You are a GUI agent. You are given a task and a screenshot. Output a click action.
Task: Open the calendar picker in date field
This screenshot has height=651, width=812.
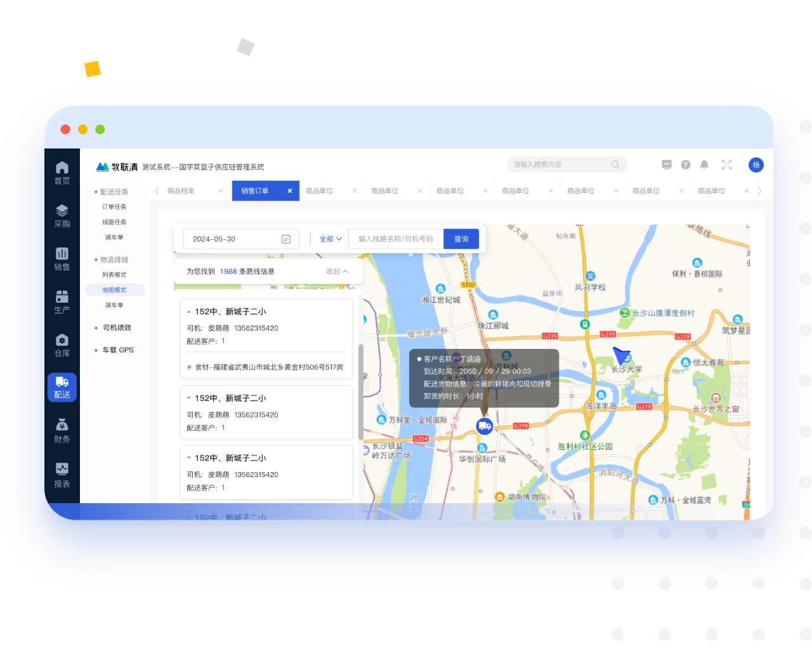point(286,239)
